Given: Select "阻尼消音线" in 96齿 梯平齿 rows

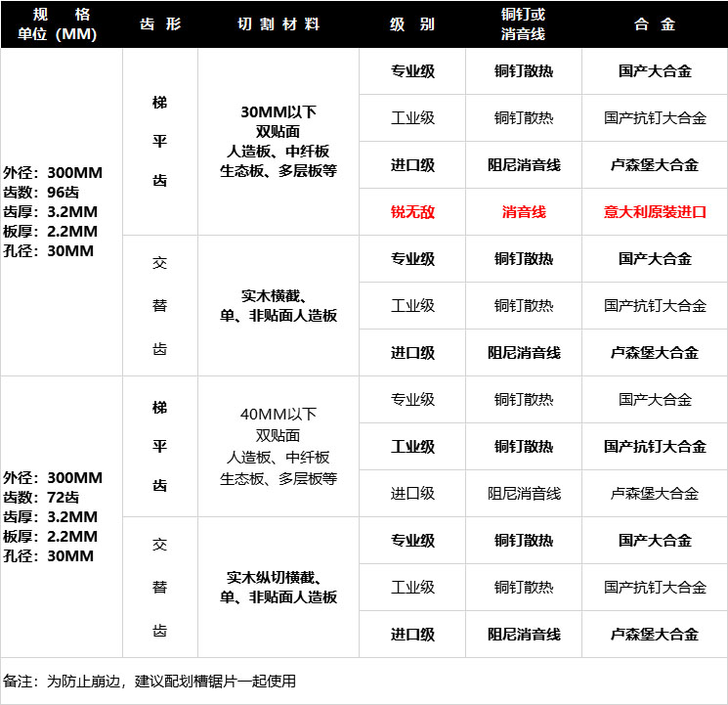Looking at the screenshot, I should [523, 165].
